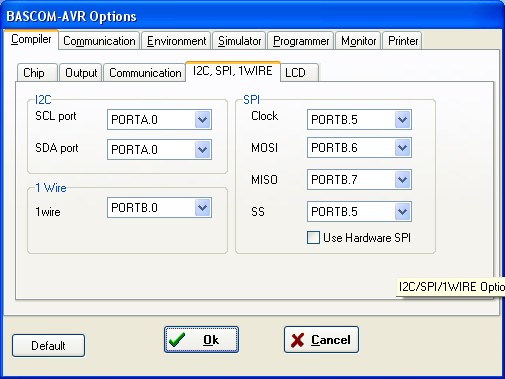The width and height of the screenshot is (505, 379).
Task: Expand the MOSI port dropdown arrow
Action: pyautogui.click(x=403, y=147)
